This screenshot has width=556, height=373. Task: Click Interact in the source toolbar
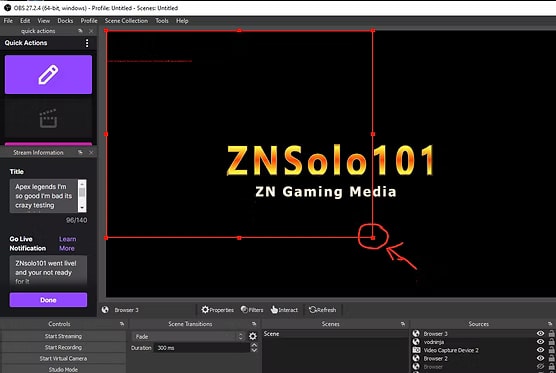pos(284,310)
